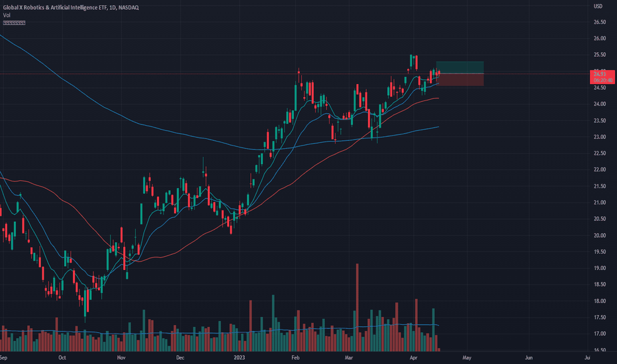The image size is (617, 364).
Task: Click the 21.50 price axis label
Action: [600, 186]
